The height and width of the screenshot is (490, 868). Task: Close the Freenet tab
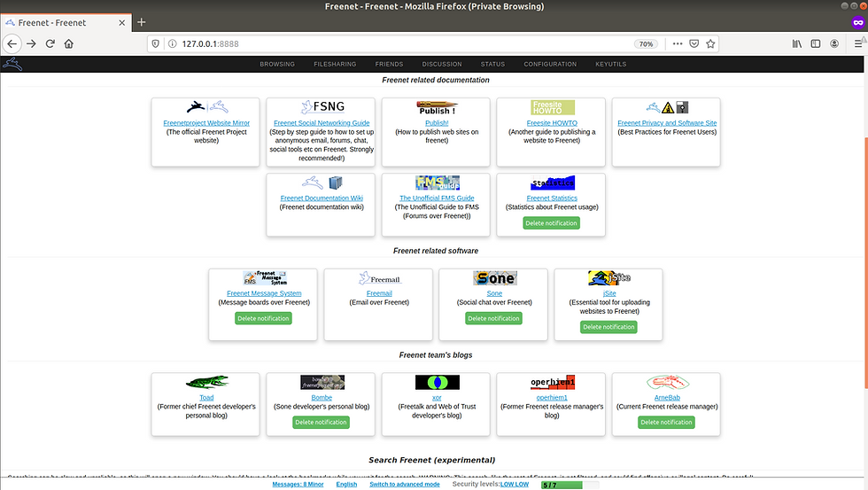(122, 23)
